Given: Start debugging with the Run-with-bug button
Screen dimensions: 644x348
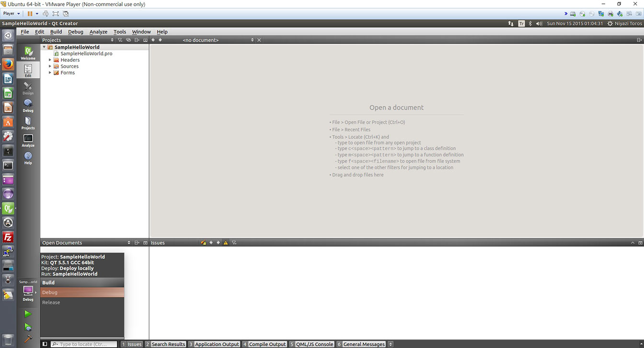Looking at the screenshot, I should pos(28,327).
